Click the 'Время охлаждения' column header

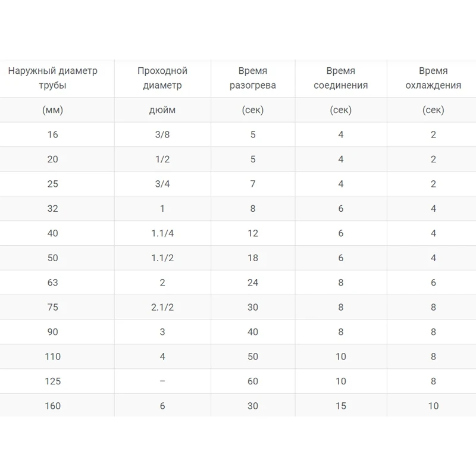433,78
